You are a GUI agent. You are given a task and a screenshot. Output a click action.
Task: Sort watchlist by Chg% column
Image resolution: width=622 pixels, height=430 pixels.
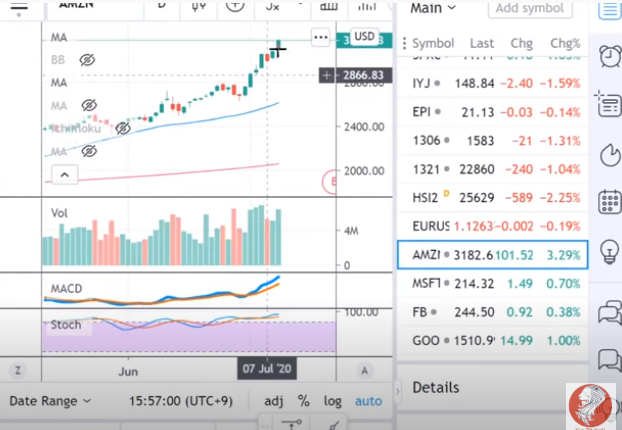tap(565, 43)
